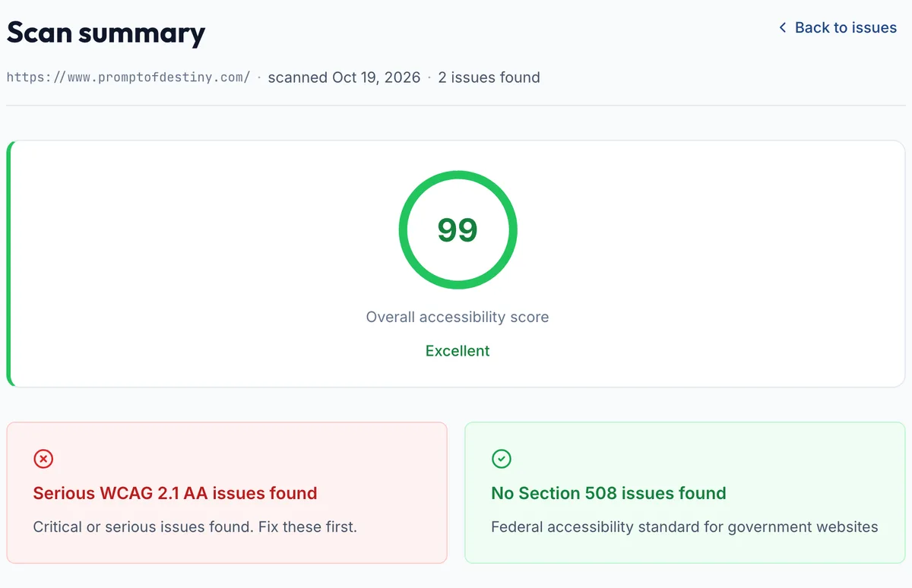This screenshot has height=588, width=912.
Task: Click the Overall accessibility score label
Action: click(x=458, y=317)
